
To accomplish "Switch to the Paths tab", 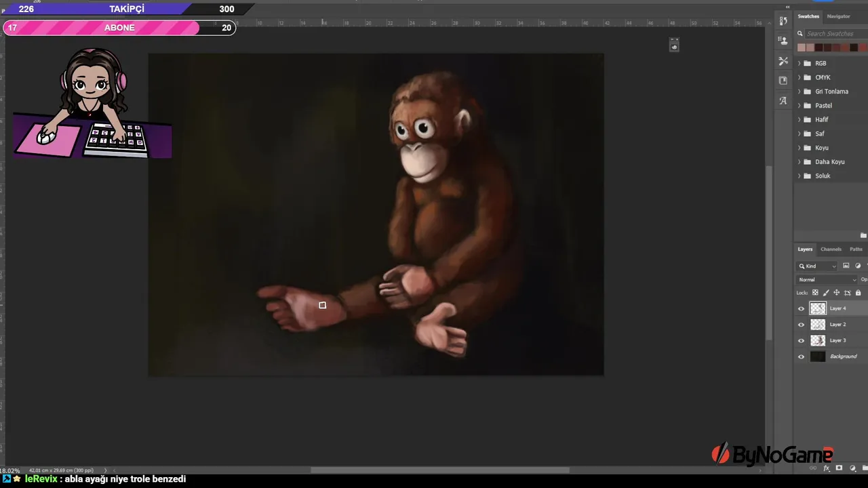I will [x=856, y=249].
